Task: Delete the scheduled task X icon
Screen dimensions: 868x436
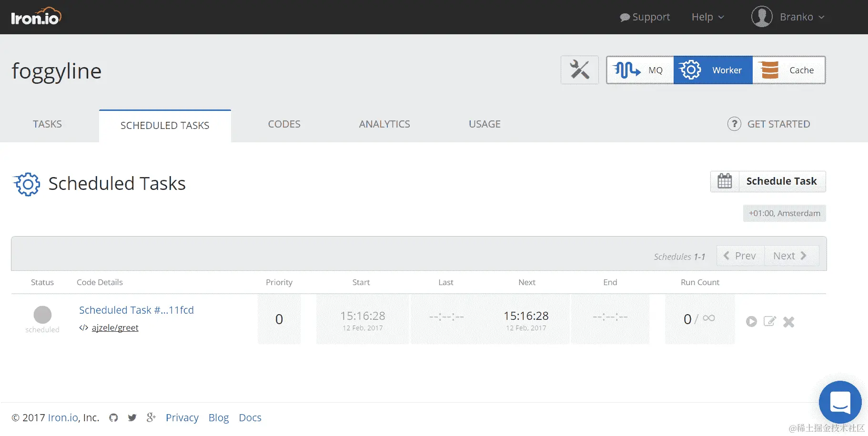Action: 788,322
